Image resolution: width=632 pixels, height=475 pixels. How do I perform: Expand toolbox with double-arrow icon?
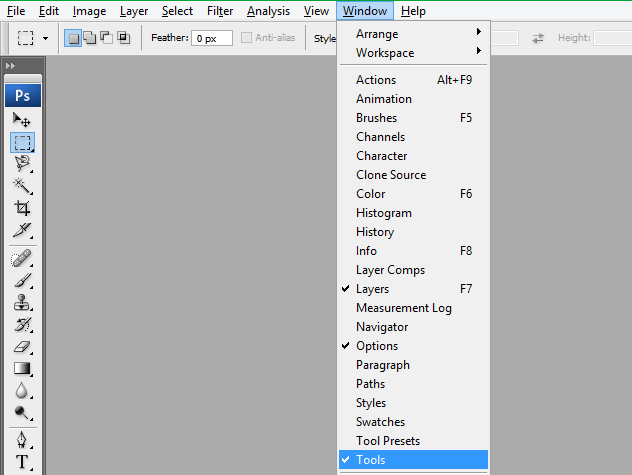[x=10, y=66]
